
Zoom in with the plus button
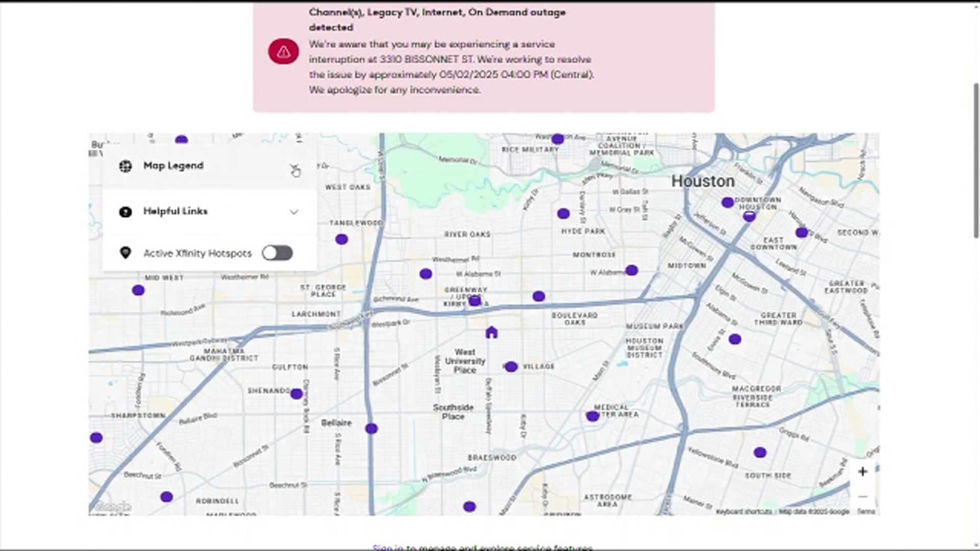(x=863, y=471)
